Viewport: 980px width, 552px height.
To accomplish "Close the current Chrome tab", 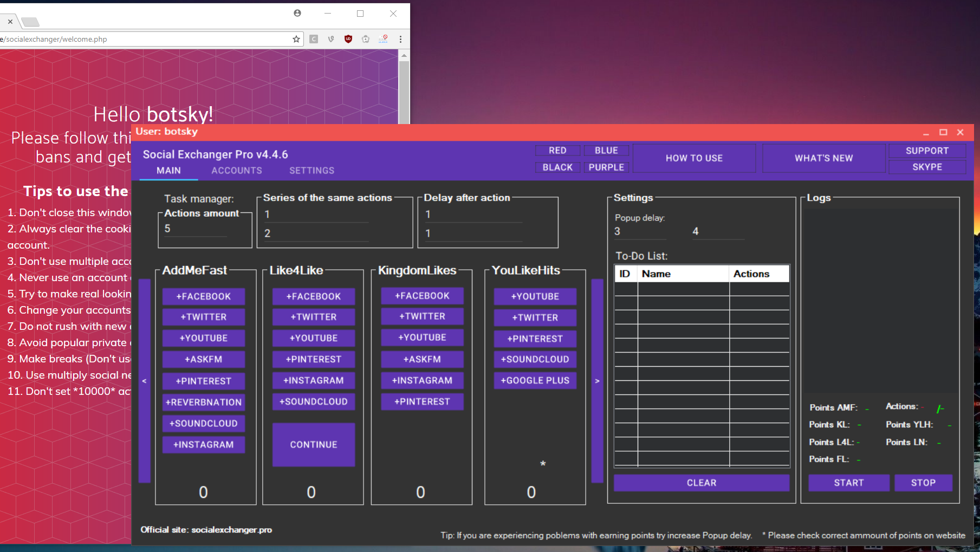I will (10, 22).
